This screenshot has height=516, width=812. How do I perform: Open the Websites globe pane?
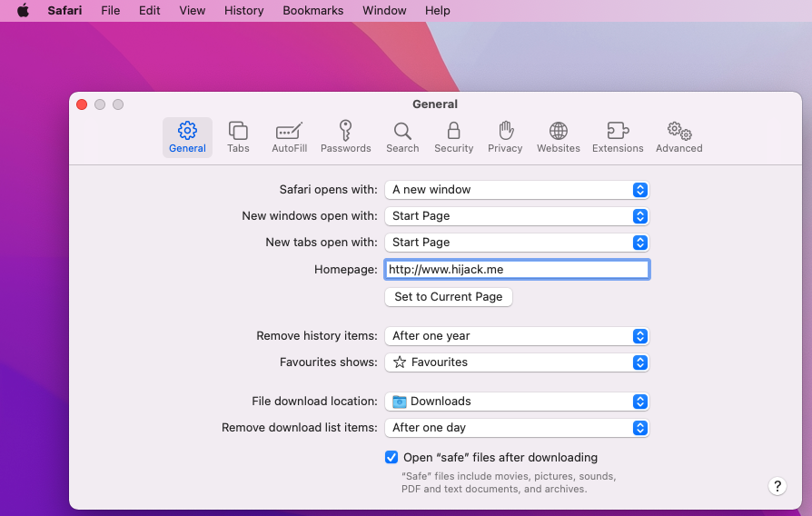(x=559, y=137)
